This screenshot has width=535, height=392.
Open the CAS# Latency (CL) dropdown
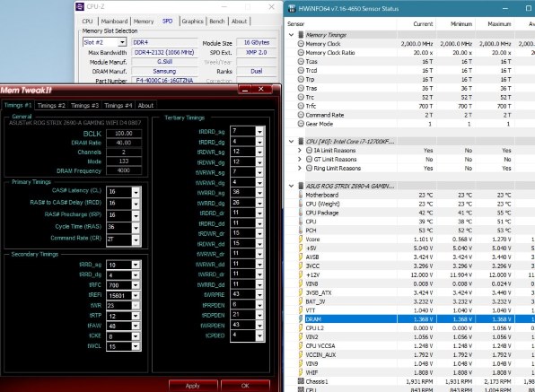(x=136, y=192)
